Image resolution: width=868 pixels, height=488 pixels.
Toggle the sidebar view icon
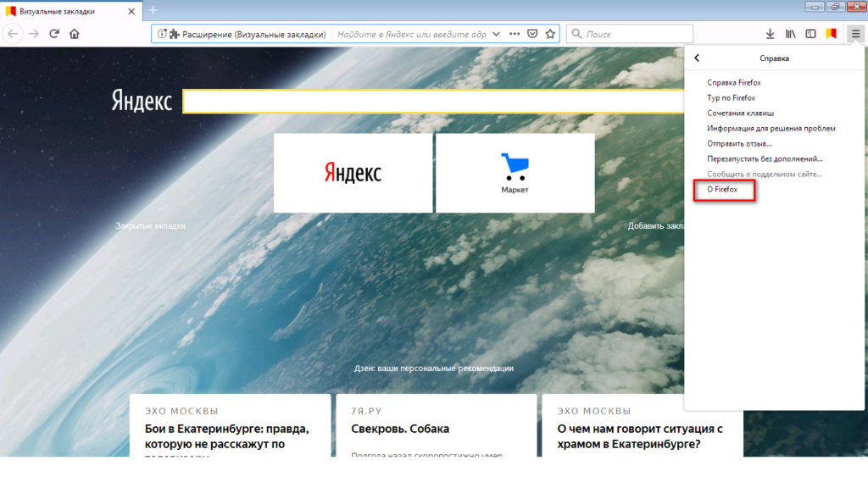[x=810, y=34]
